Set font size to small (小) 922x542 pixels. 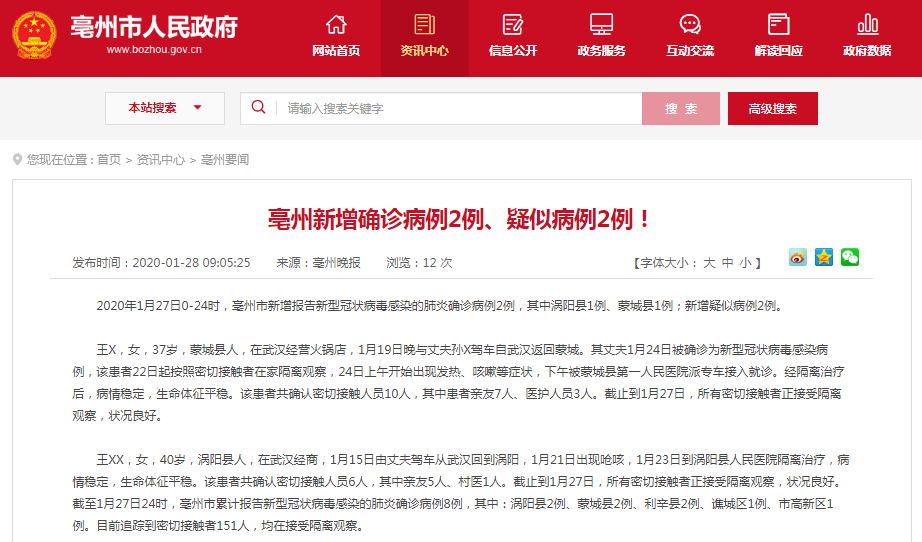[x=745, y=263]
